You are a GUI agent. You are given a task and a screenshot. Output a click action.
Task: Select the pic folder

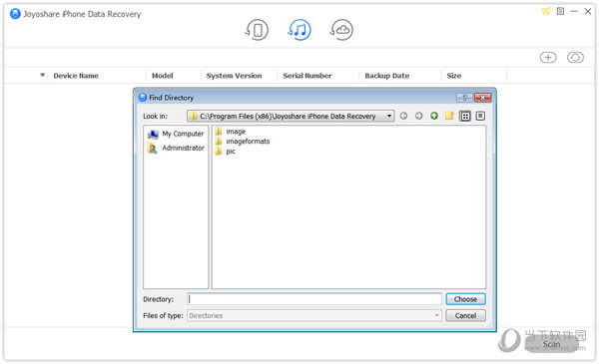226,152
